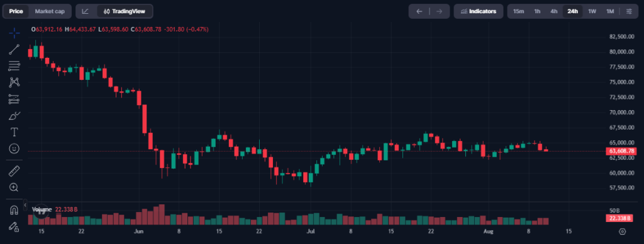Toggle lock all drawing tools

(14, 227)
